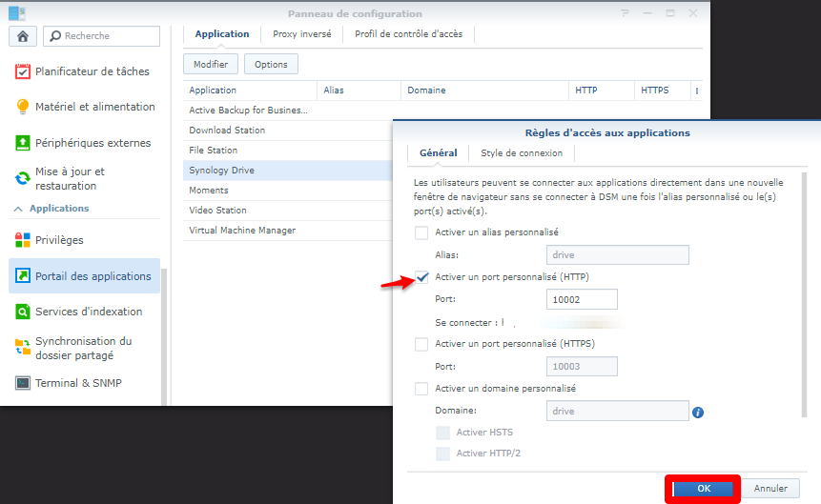The width and height of the screenshot is (821, 504).
Task: Select the Général tab
Action: (439, 152)
